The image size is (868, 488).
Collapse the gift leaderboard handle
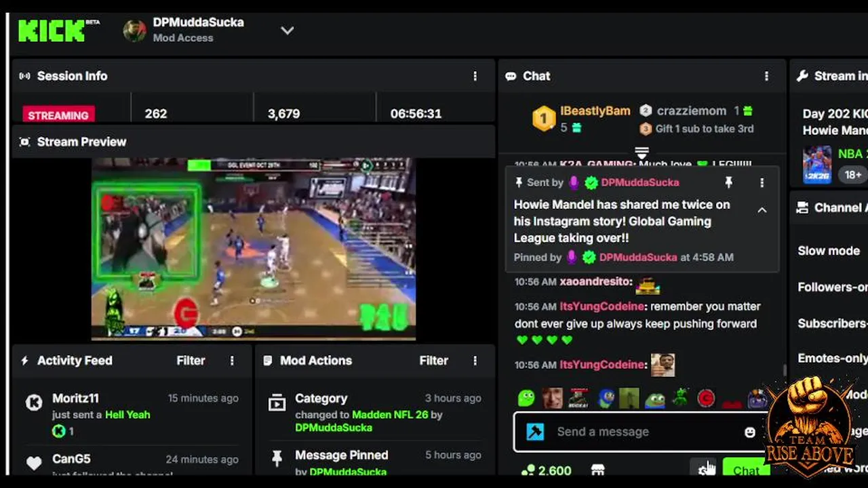[642, 152]
